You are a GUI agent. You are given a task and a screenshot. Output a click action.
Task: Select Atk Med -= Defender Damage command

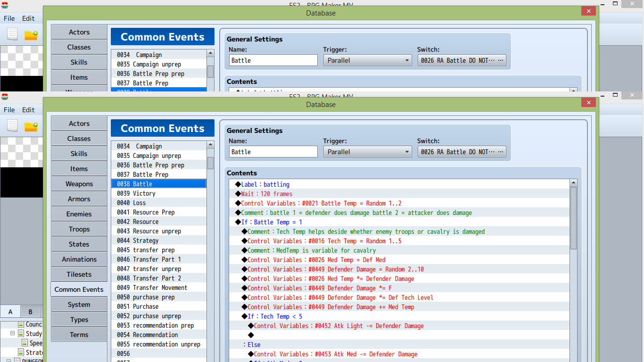[x=399, y=354]
